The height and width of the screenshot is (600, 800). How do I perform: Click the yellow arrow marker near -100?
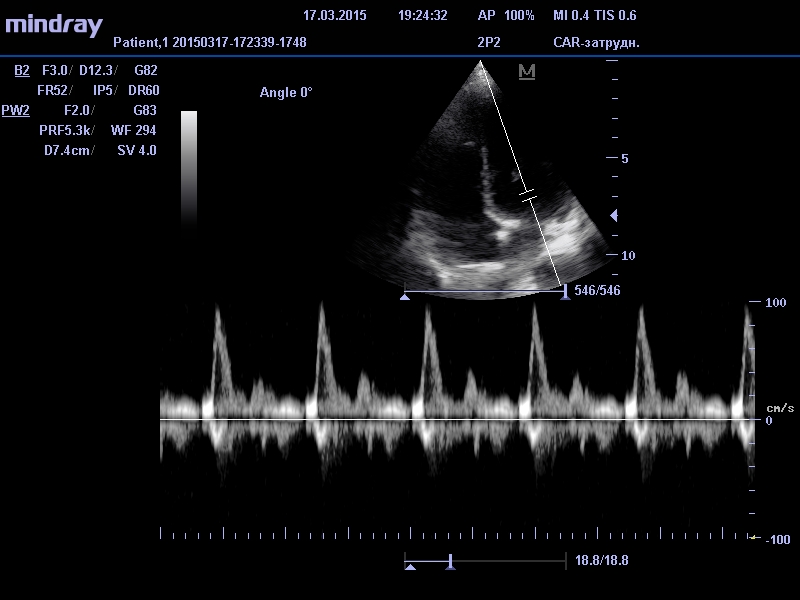click(x=754, y=537)
